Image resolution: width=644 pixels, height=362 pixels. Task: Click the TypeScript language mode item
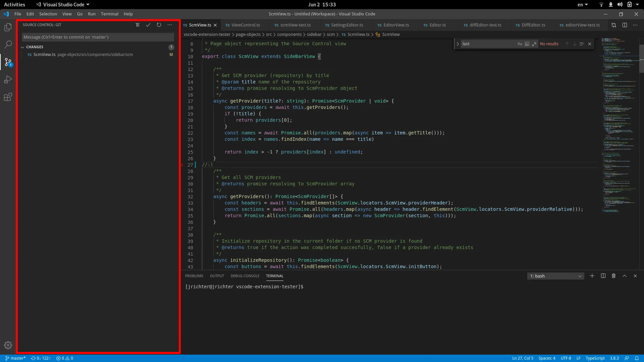click(x=595, y=358)
